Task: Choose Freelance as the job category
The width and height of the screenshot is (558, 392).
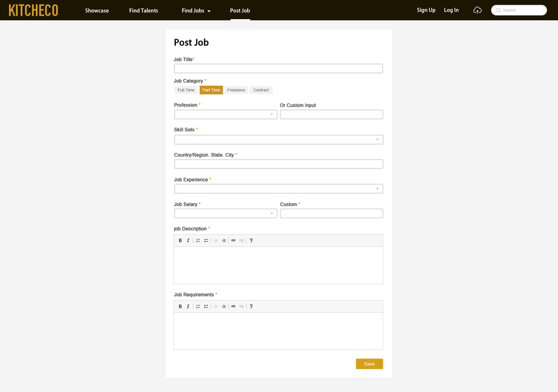Action: click(x=236, y=90)
